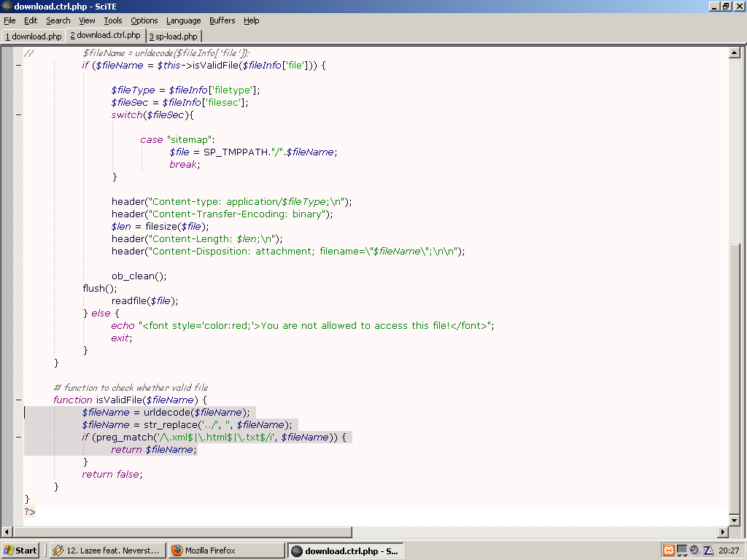Click the download.ctrl.php SciTE taskbar button
747x560 pixels.
coord(346,551)
